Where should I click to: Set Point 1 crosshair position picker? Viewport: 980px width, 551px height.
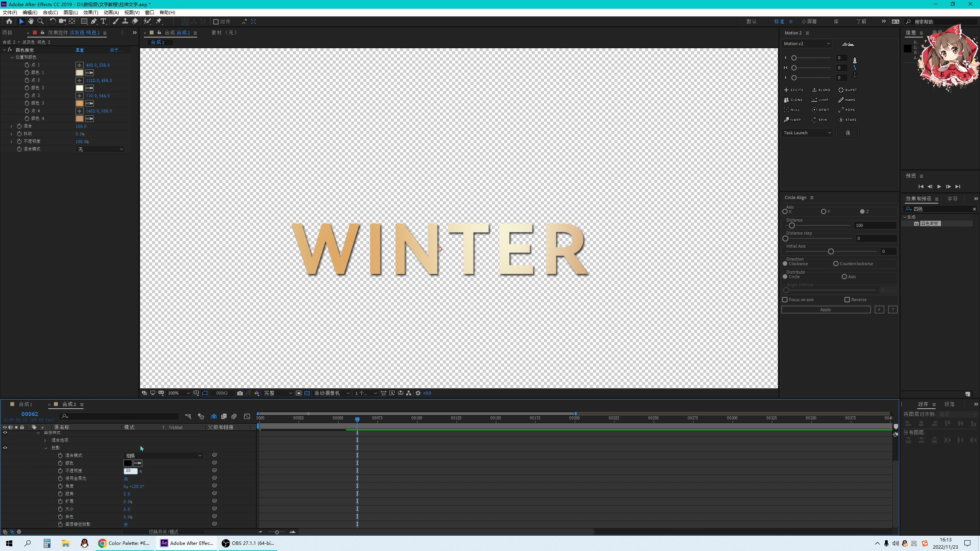(x=79, y=65)
